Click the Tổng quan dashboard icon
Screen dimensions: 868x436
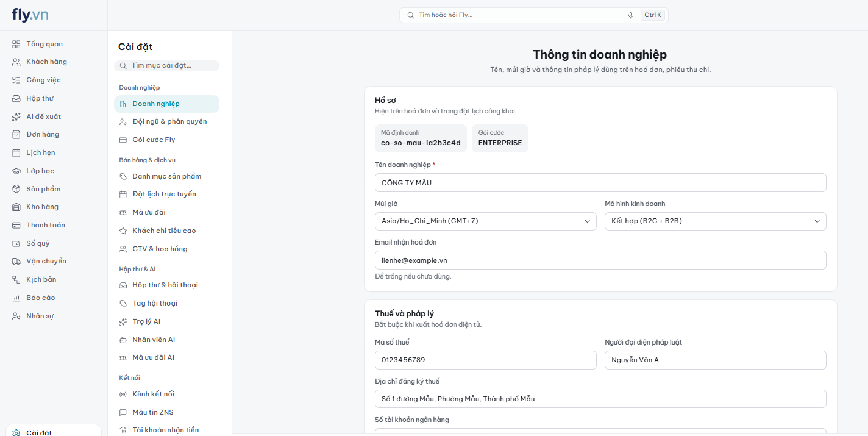(16, 44)
